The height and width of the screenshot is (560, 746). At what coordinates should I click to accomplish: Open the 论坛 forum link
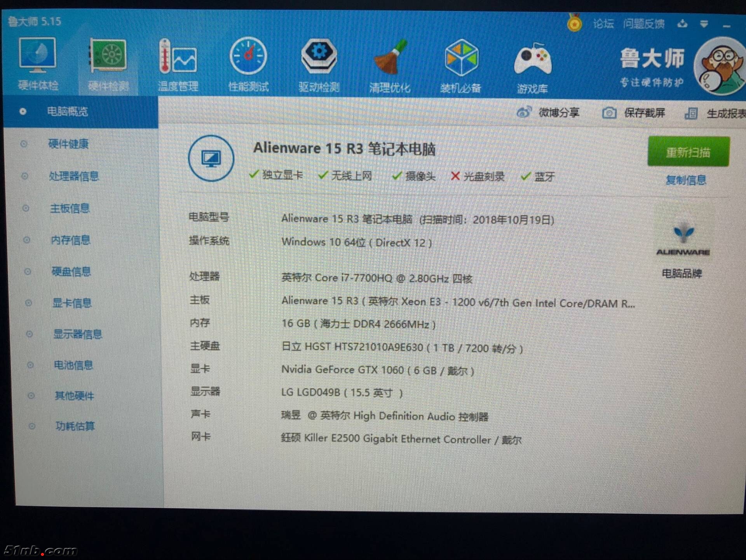603,24
